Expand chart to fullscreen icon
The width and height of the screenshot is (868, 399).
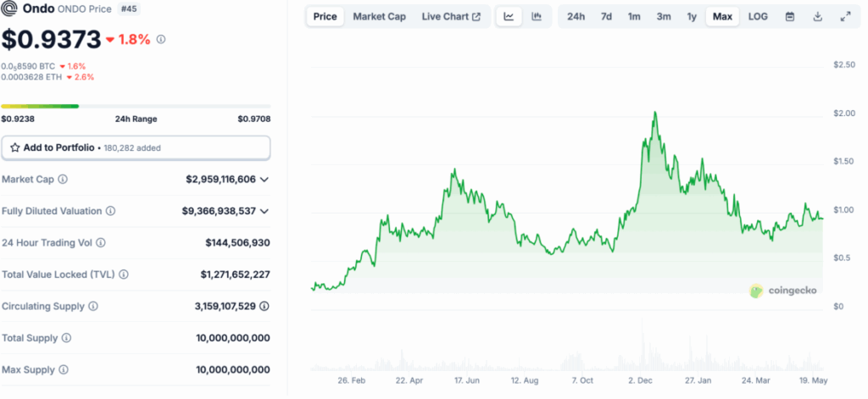pos(845,17)
